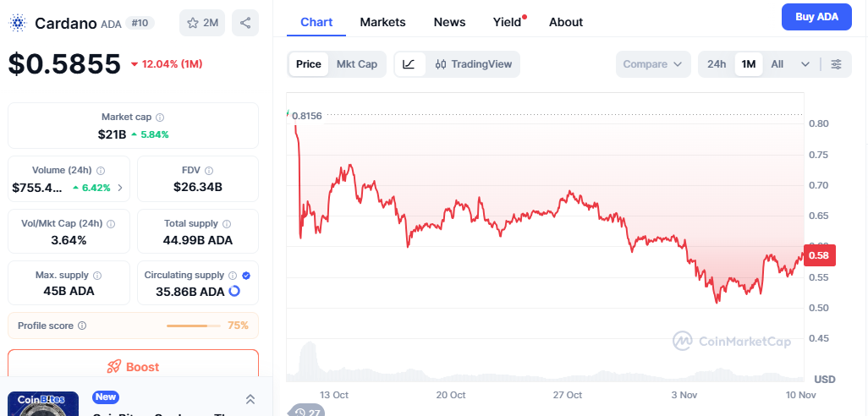Switch to the Markets tab
Screen dimensions: 868x416
[x=382, y=22]
